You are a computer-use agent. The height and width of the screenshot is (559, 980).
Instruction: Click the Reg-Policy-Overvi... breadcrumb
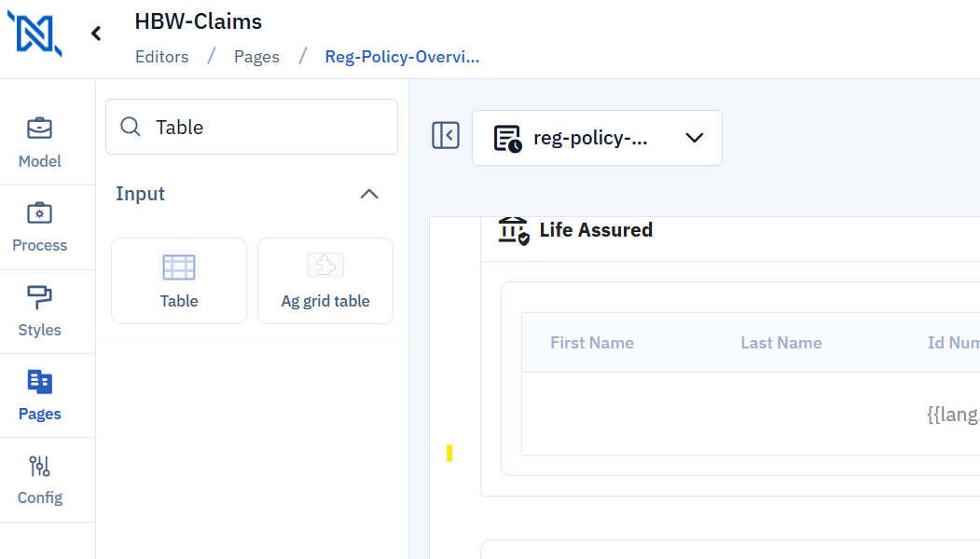coord(402,57)
